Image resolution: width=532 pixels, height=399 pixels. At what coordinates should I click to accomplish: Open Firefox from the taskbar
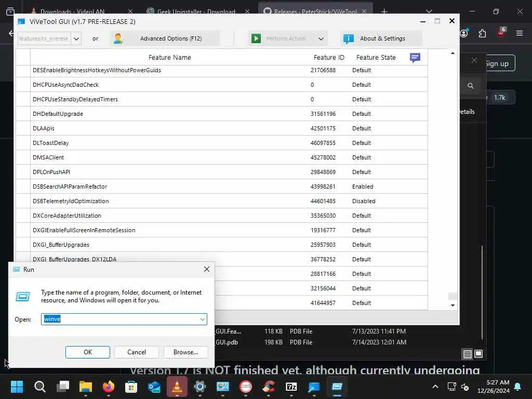point(109,387)
